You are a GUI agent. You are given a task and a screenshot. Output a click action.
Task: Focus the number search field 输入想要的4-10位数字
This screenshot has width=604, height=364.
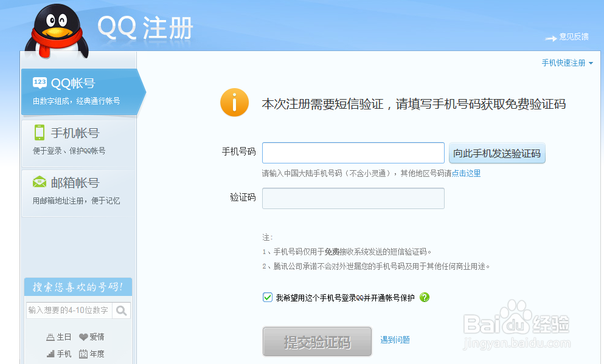tap(69, 310)
